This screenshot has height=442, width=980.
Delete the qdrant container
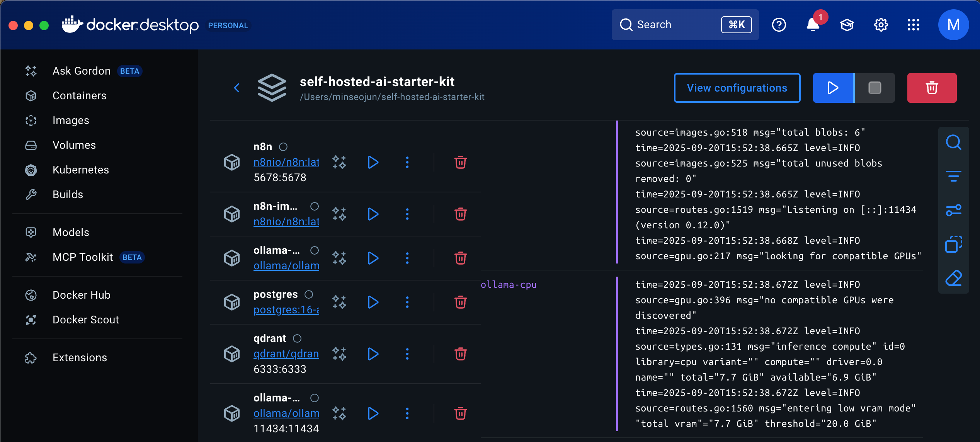pos(460,354)
